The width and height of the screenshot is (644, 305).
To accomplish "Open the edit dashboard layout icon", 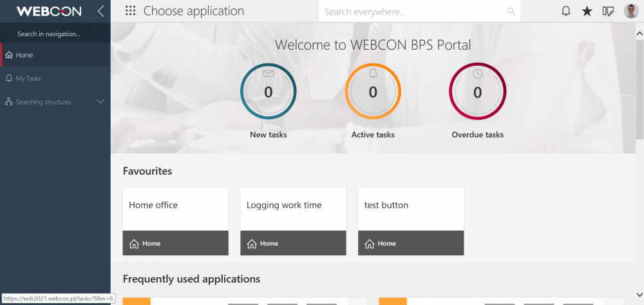I will click(609, 11).
